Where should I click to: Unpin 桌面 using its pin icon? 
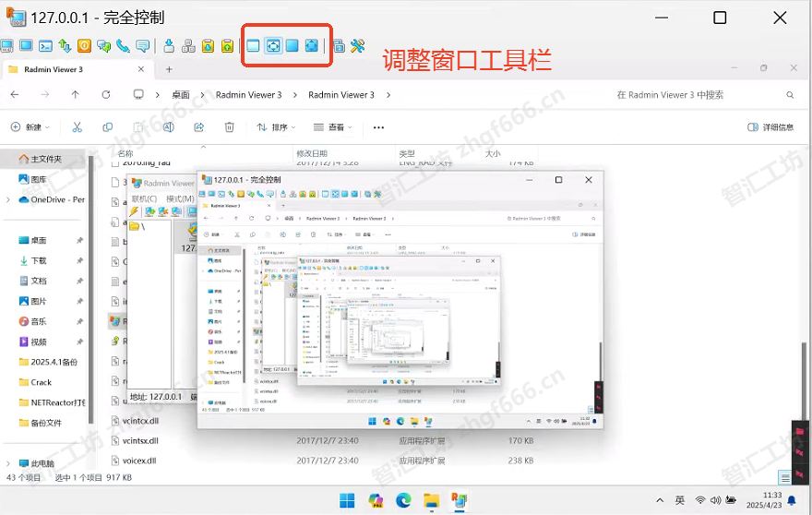tap(79, 240)
